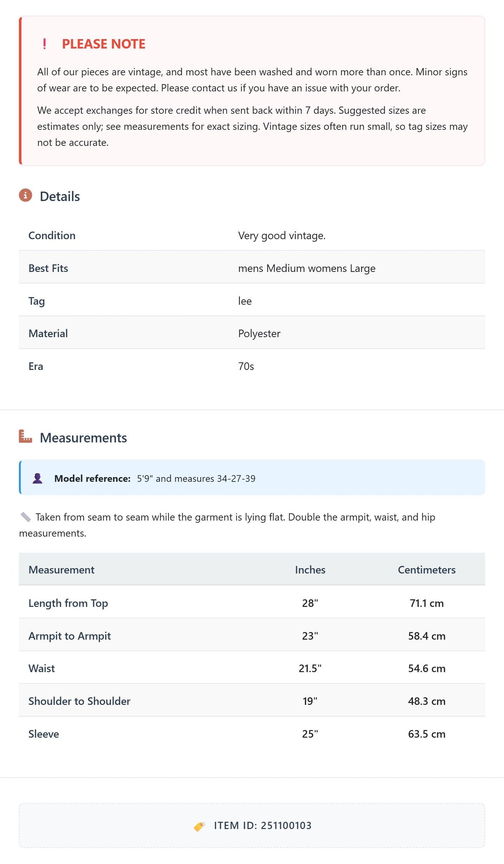Click the red exclamation mark icon
Image resolution: width=504 pixels, height=864 pixels.
coord(44,44)
